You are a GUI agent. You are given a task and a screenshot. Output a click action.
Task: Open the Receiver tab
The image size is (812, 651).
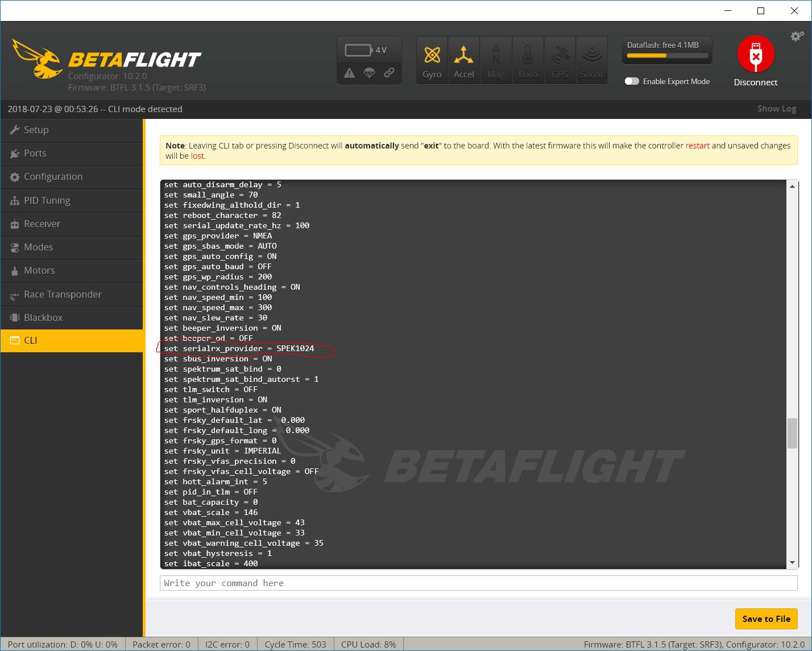tap(71, 224)
